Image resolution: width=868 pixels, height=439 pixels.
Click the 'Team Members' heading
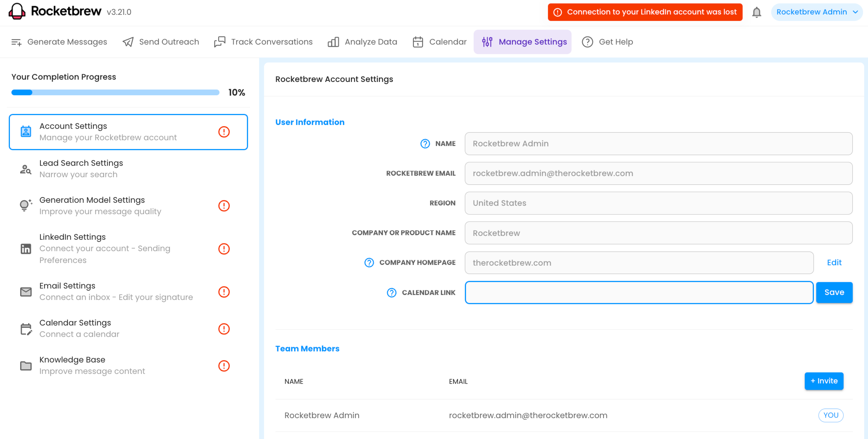[307, 349]
